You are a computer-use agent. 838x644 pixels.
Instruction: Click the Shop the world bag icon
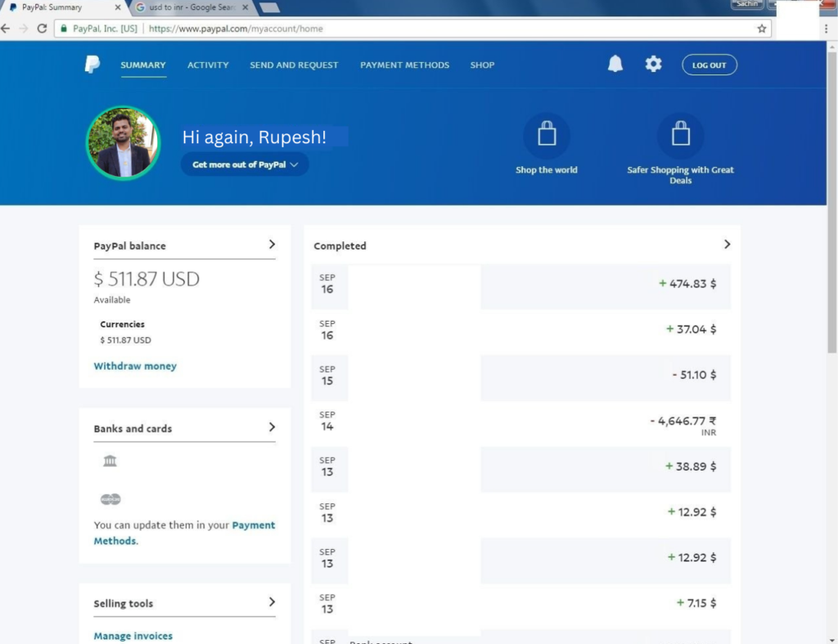point(546,134)
